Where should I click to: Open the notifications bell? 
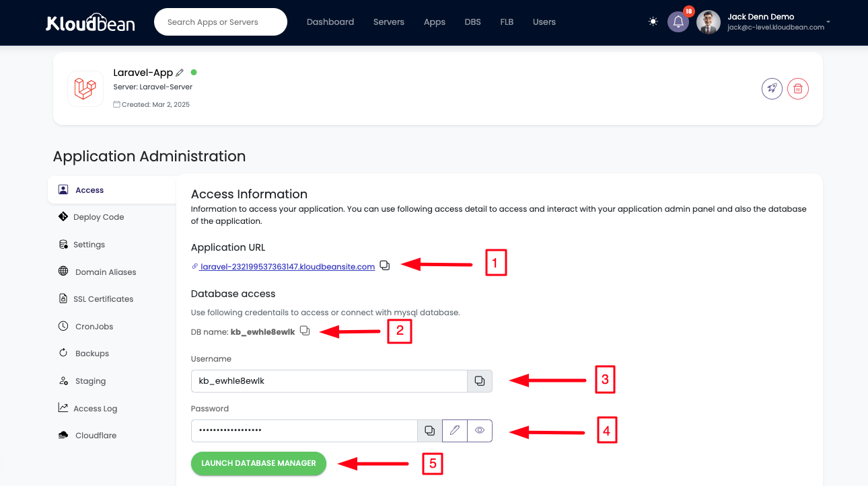[678, 22]
